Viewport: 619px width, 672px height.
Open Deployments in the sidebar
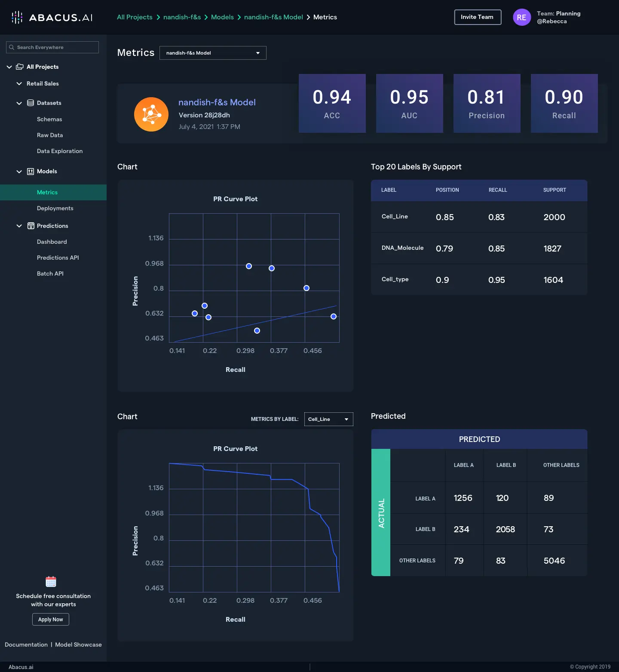[55, 208]
